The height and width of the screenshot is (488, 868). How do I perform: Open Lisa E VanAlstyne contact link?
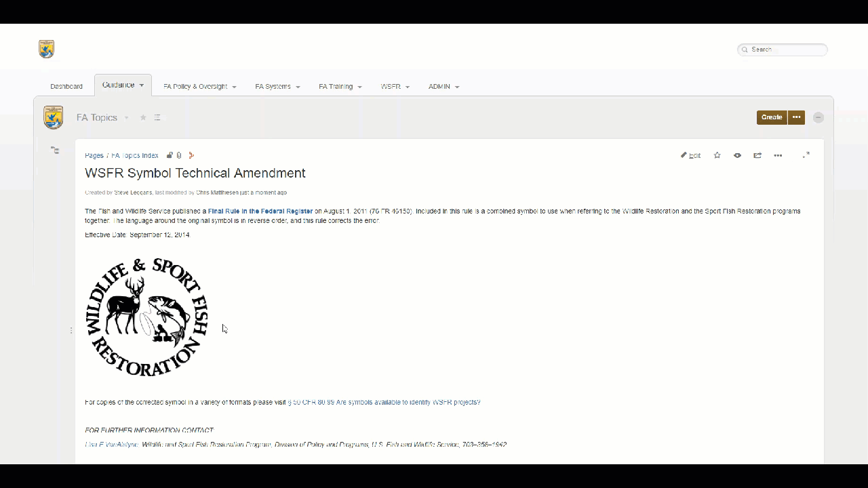click(112, 445)
